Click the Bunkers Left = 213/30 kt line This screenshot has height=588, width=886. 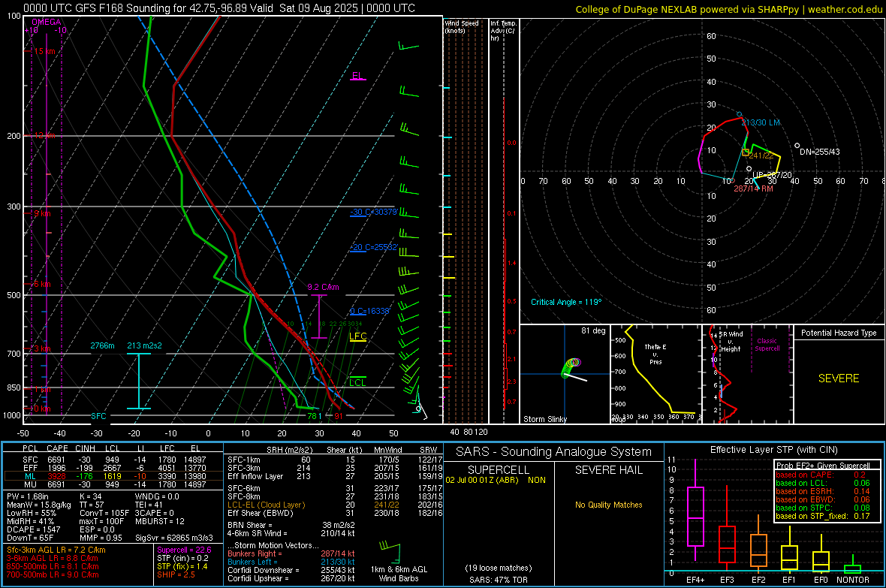pos(291,562)
